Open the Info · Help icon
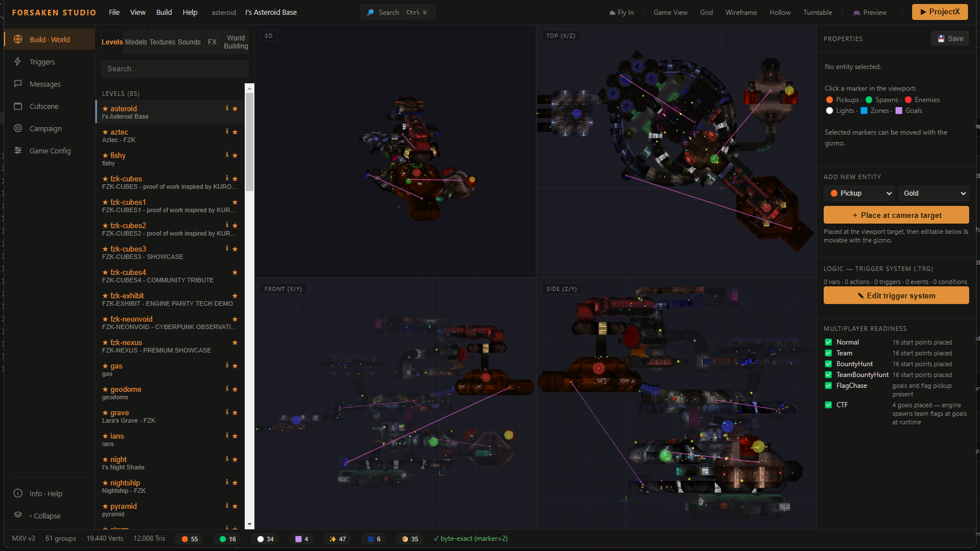The image size is (980, 551). pyautogui.click(x=18, y=493)
